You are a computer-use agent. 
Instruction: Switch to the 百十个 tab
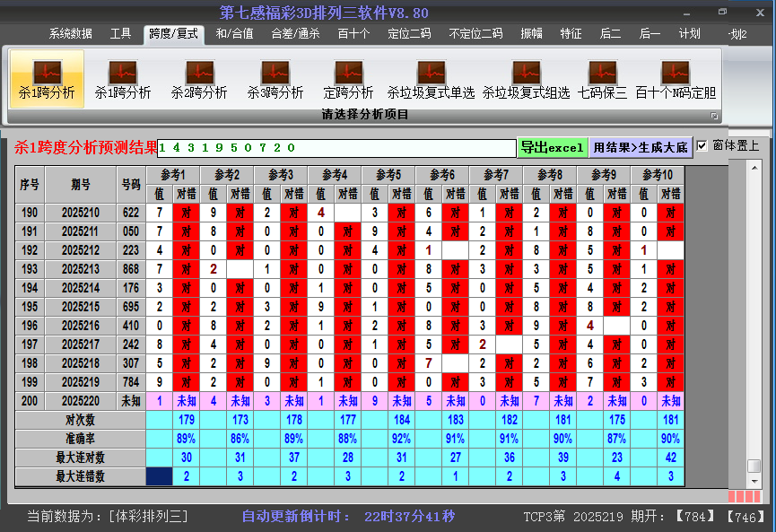pyautogui.click(x=353, y=34)
